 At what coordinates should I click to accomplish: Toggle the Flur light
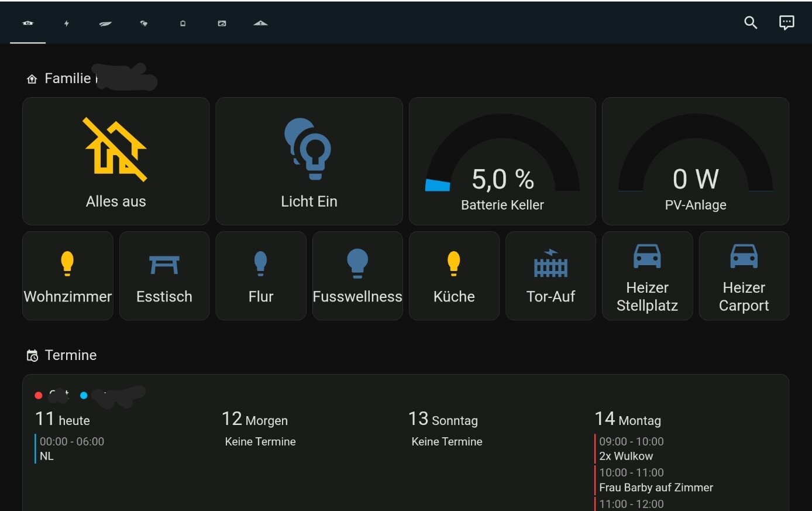(261, 276)
